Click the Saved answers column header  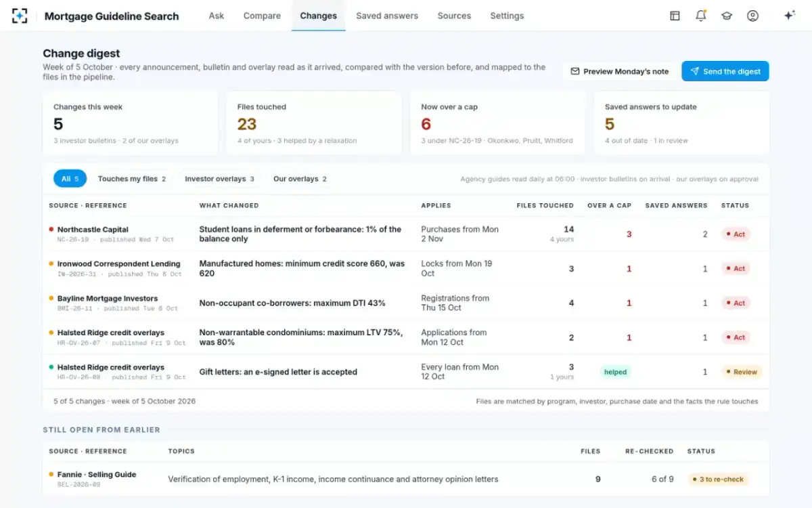click(676, 205)
